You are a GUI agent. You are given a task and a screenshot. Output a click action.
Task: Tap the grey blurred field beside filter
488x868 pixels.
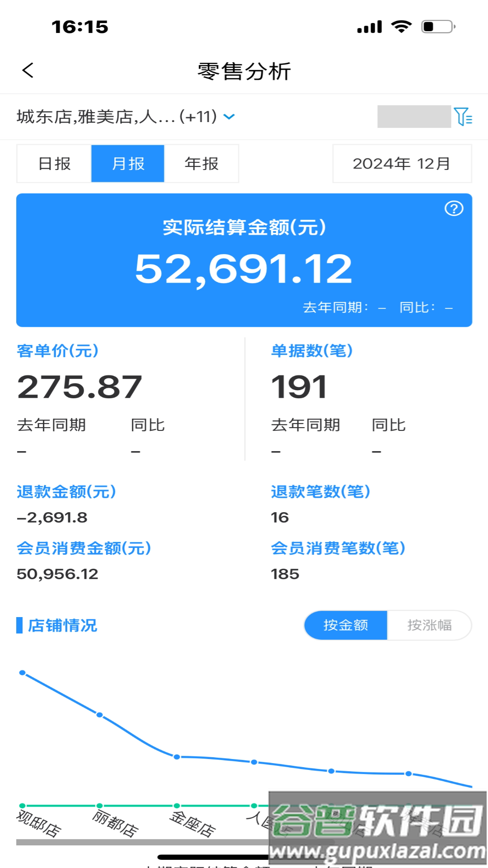[x=414, y=117]
